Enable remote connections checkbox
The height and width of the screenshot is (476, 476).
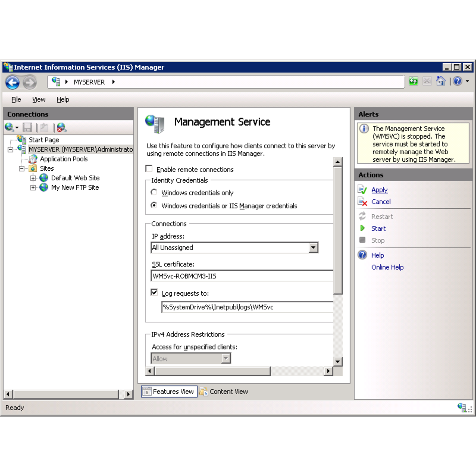point(149,168)
